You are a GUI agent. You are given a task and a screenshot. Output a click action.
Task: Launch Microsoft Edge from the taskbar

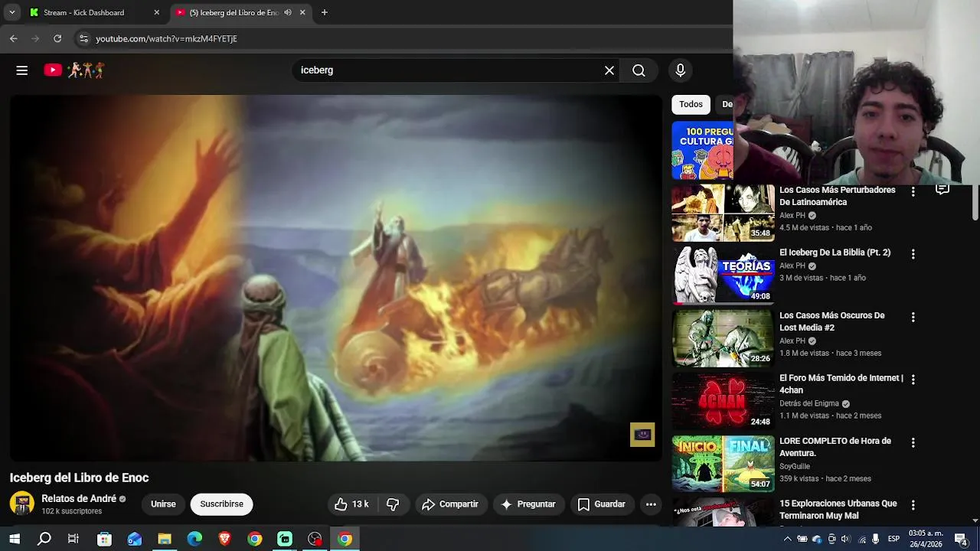coord(194,539)
